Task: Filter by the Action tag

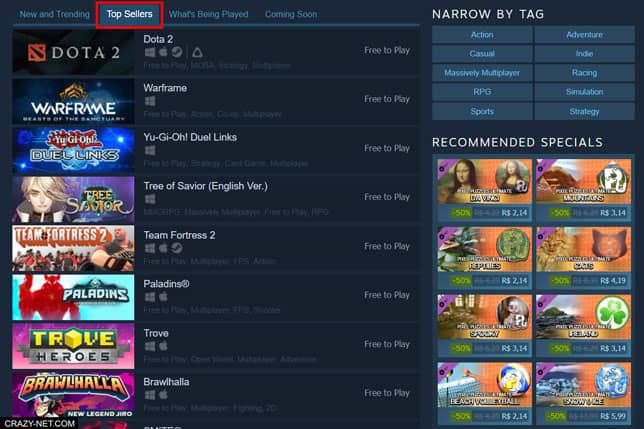Action: click(482, 34)
